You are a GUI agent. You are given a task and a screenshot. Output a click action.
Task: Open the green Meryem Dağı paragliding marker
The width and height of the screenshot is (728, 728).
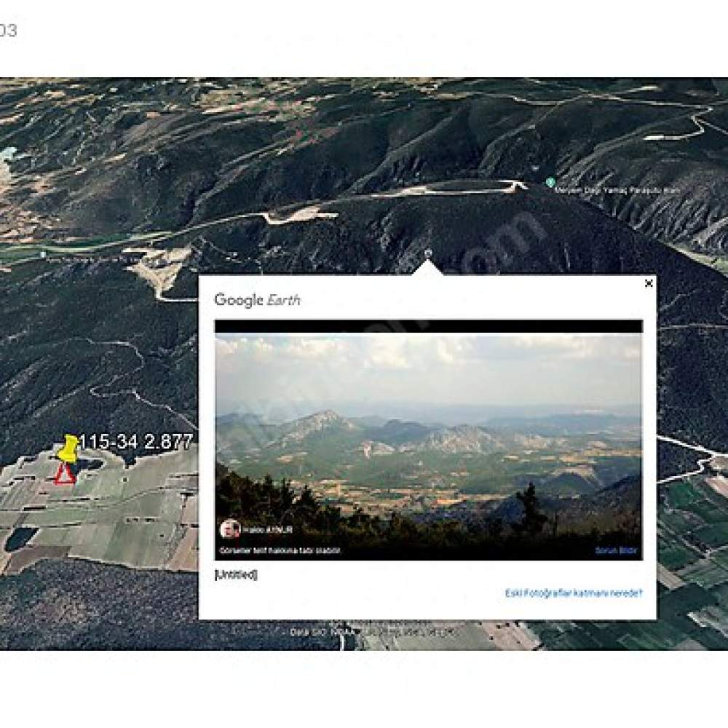pyautogui.click(x=550, y=182)
